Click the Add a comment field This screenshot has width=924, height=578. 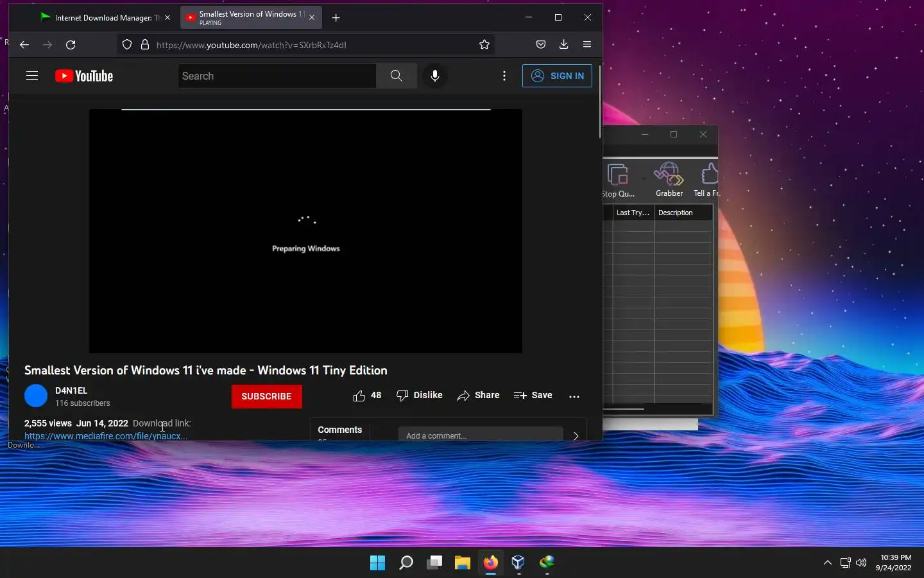tap(481, 435)
